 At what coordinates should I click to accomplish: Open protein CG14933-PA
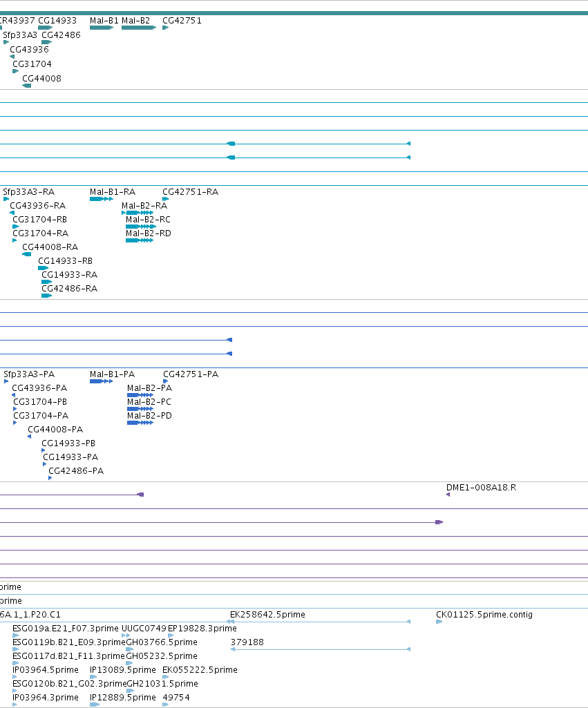(x=70, y=457)
